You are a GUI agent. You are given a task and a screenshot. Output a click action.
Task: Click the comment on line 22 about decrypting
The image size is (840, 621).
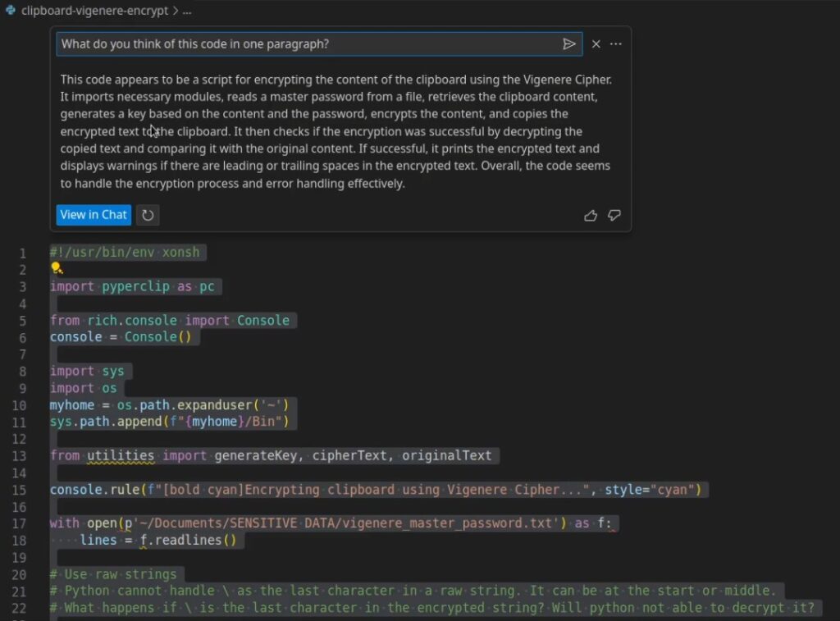coord(431,608)
